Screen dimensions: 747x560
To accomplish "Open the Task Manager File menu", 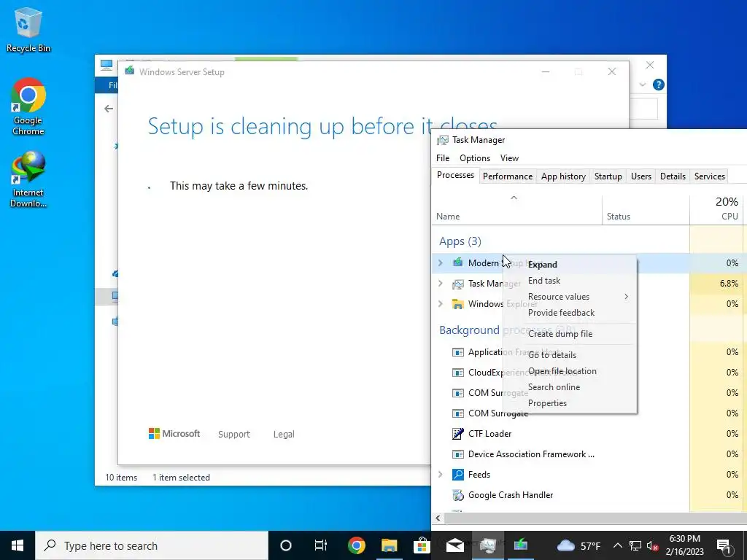I will tap(443, 158).
